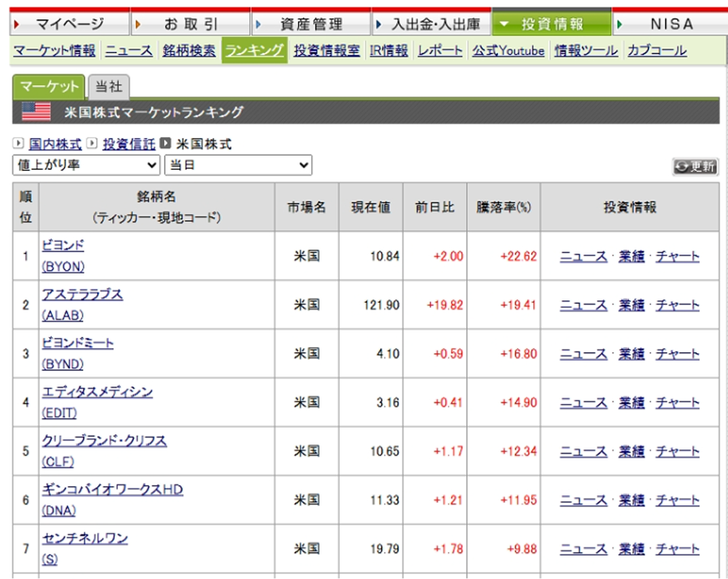Open ニュース for the ALAB row
Screen dimensions: 728x579
[x=583, y=306]
